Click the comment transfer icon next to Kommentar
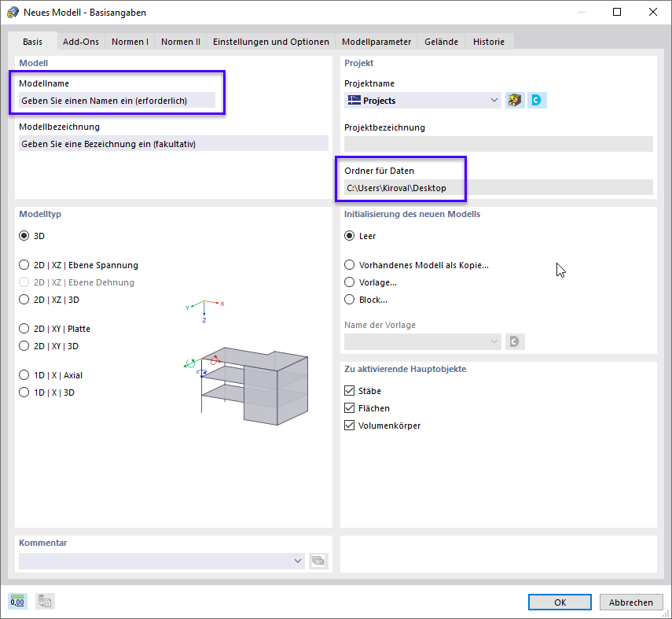This screenshot has width=672, height=619. 318,561
